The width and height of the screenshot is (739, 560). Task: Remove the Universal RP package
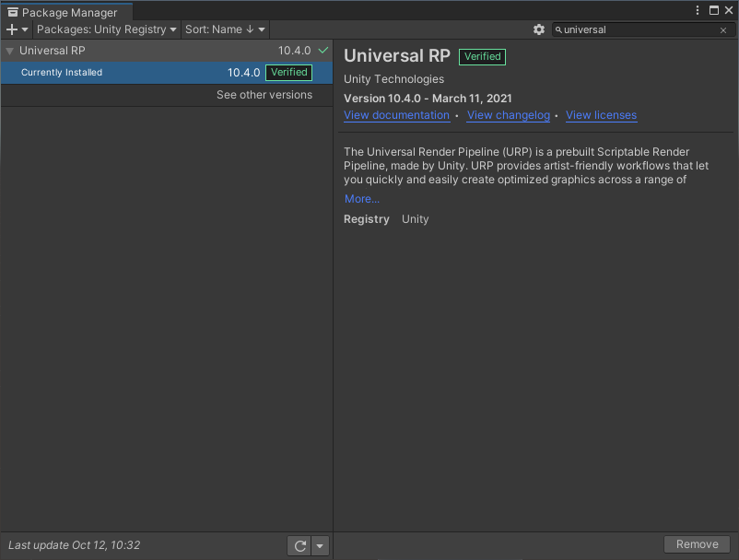(x=697, y=544)
